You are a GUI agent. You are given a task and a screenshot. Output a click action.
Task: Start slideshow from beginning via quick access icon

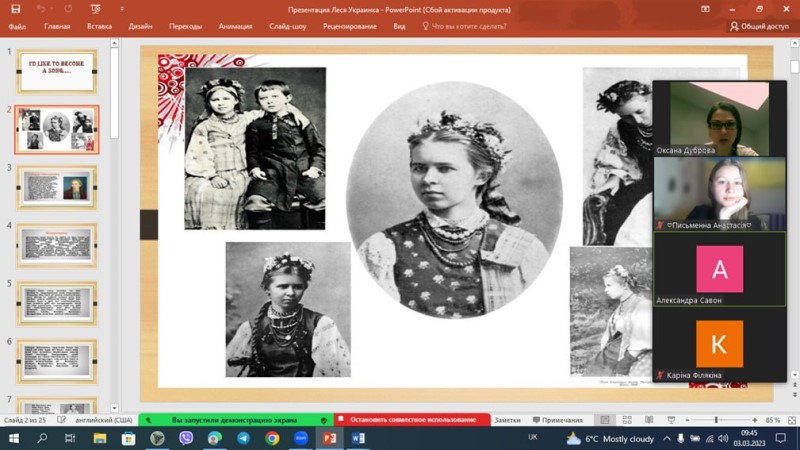pos(95,9)
